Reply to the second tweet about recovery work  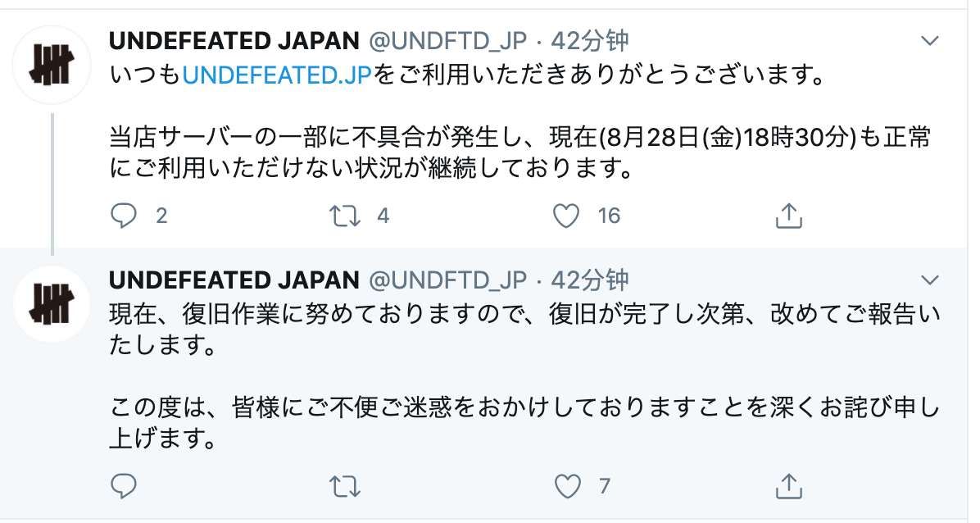[x=123, y=486]
